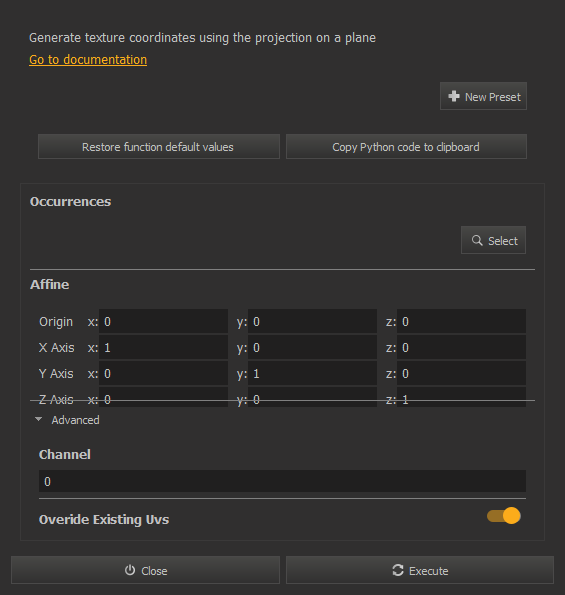Click Copy Python code to clipboard
565x595 pixels.
click(406, 146)
